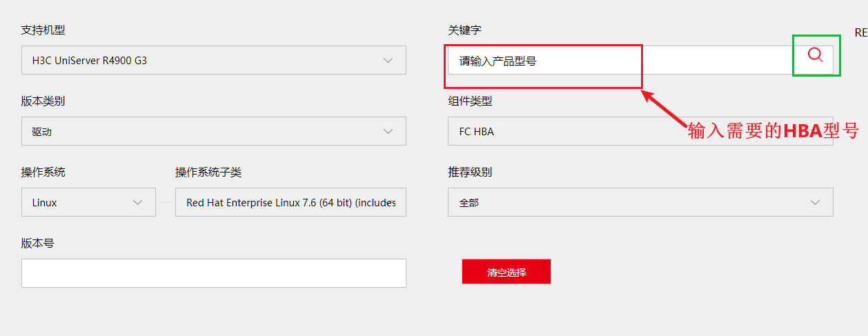
Task: Expand the 推荐级别 dropdown chevron
Action: point(815,203)
